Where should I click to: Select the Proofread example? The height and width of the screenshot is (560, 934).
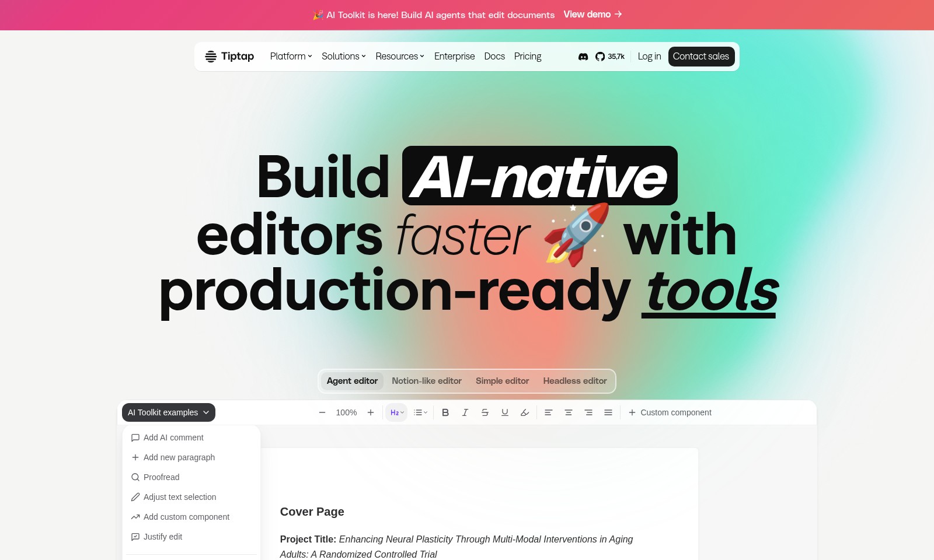pos(191,477)
